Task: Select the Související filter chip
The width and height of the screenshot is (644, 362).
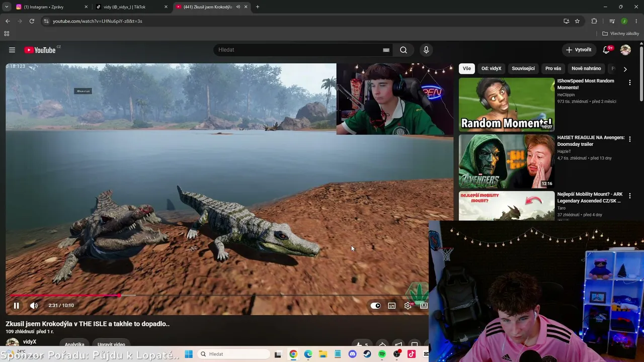Action: point(523,68)
